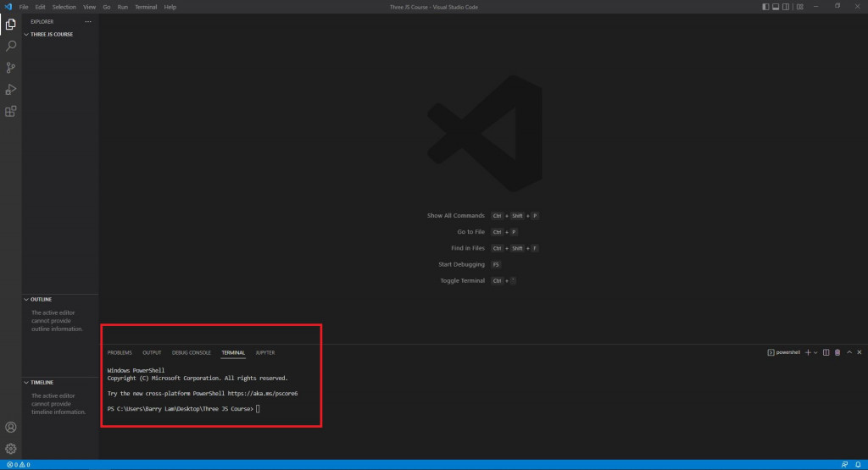Open the Run and Debug view
Image resolution: width=868 pixels, height=470 pixels.
click(10, 90)
